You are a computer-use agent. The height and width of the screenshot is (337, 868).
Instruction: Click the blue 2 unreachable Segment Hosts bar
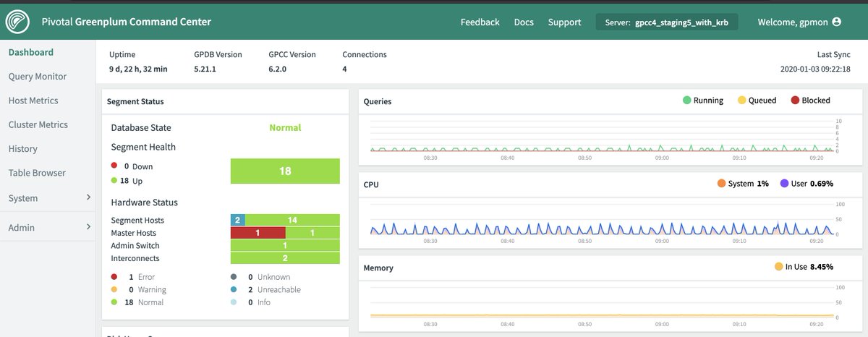click(238, 220)
